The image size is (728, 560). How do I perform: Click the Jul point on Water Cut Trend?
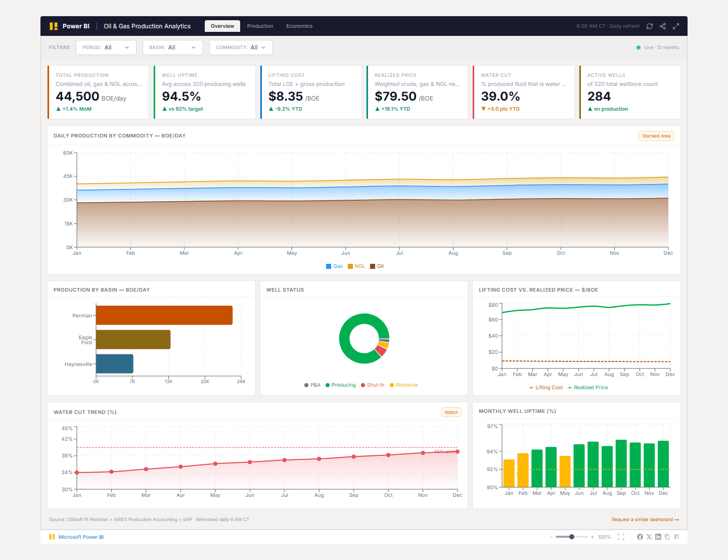[x=285, y=460]
